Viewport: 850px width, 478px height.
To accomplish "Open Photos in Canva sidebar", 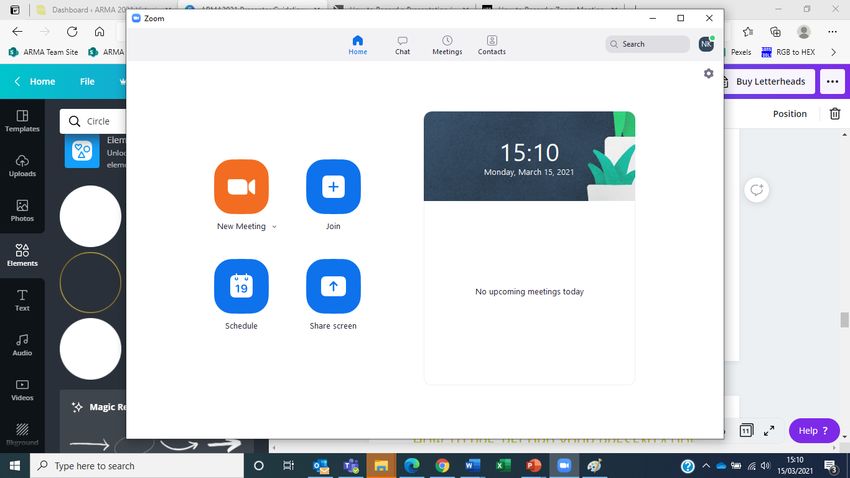I will [x=22, y=210].
